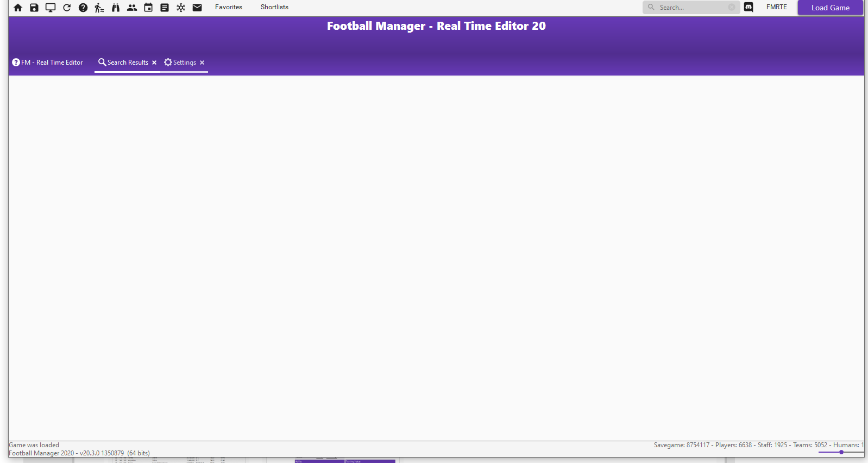
Task: Click the monitor display icon
Action: click(x=51, y=8)
